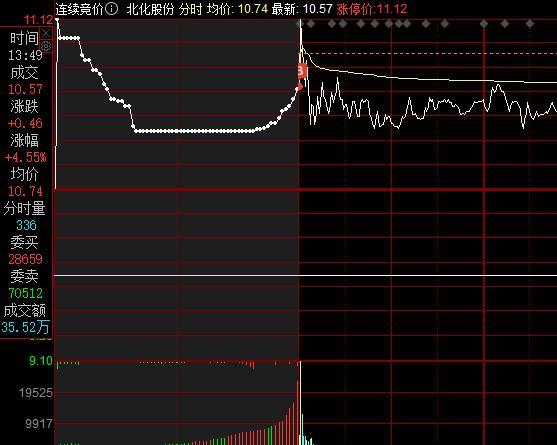Viewport: 557px width, 445px height.
Task: Click the info icon beside 连续竞价
Action: click(x=112, y=9)
